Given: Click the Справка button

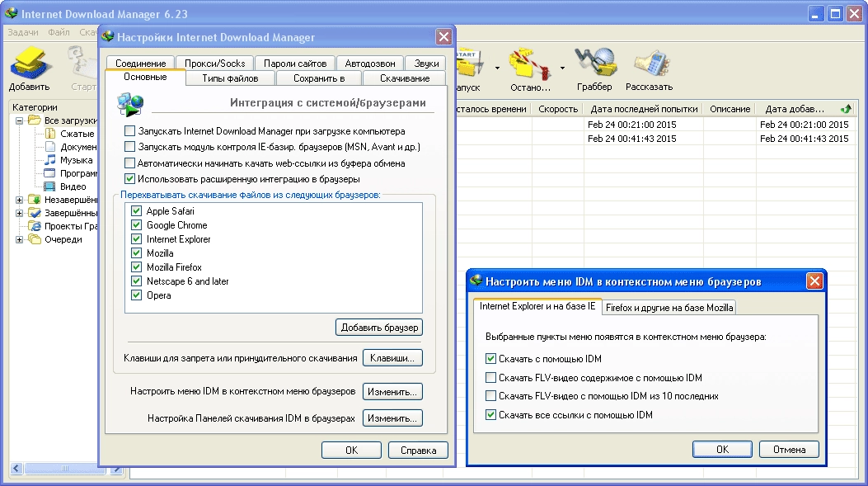Looking at the screenshot, I should click(418, 450).
